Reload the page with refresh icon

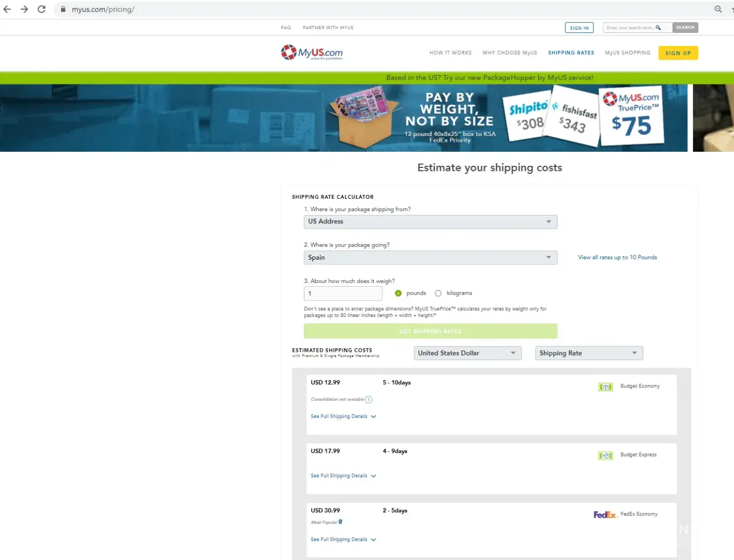[41, 9]
